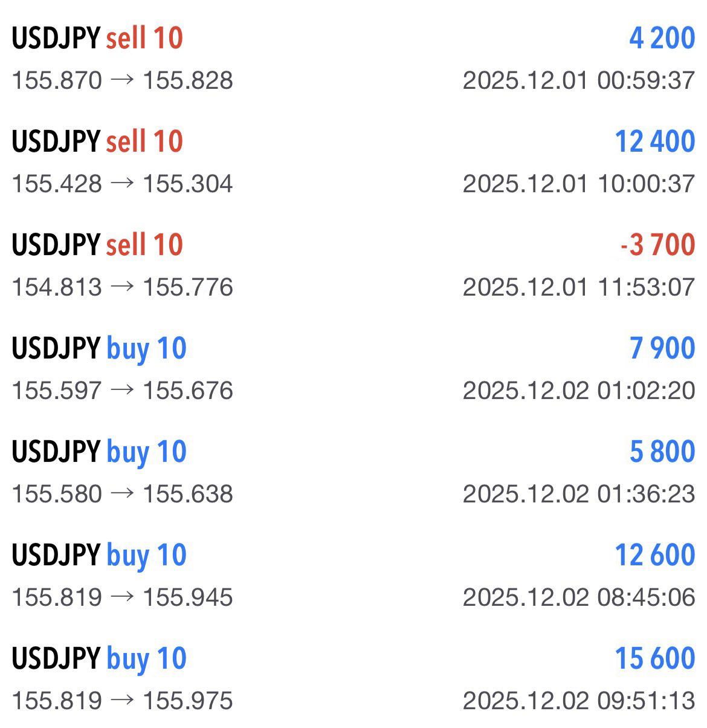The width and height of the screenshot is (707, 728).
Task: Tap the 154.813 → 155.776 price line
Action: coord(122,287)
